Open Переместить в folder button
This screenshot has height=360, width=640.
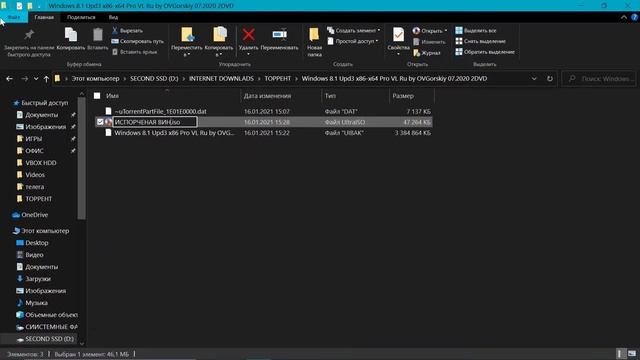point(187,42)
